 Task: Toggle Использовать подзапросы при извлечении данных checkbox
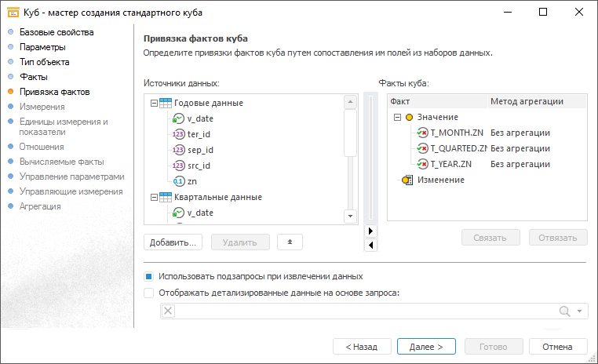pyautogui.click(x=149, y=276)
